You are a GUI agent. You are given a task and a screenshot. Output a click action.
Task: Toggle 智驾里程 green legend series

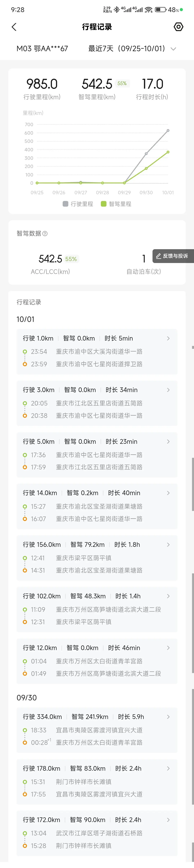coord(116,204)
